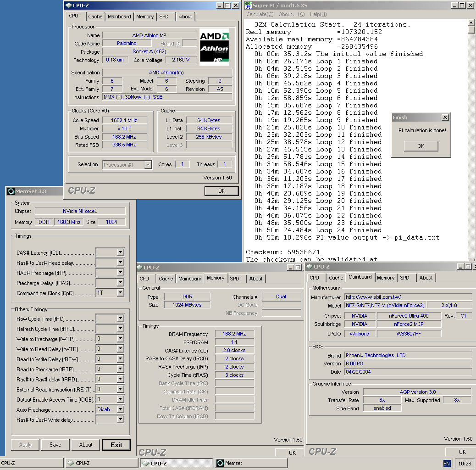Click Checksum 5953F671 text in Super PI
This screenshot has height=470, width=476.
(283, 252)
